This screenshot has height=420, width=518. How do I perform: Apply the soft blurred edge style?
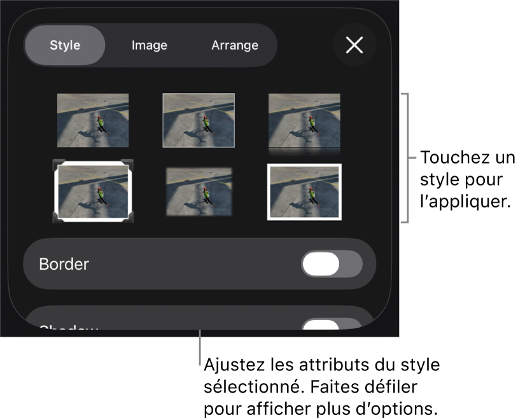(x=199, y=192)
